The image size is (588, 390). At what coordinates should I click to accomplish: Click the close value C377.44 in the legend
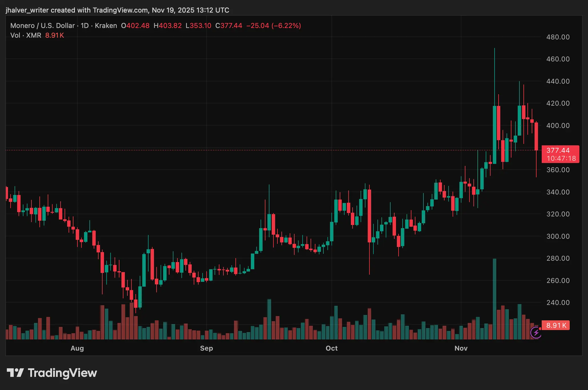[228, 25]
